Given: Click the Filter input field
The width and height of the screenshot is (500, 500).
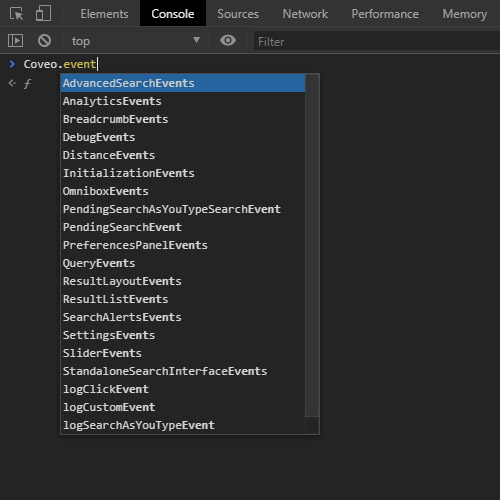Looking at the screenshot, I should 377,41.
